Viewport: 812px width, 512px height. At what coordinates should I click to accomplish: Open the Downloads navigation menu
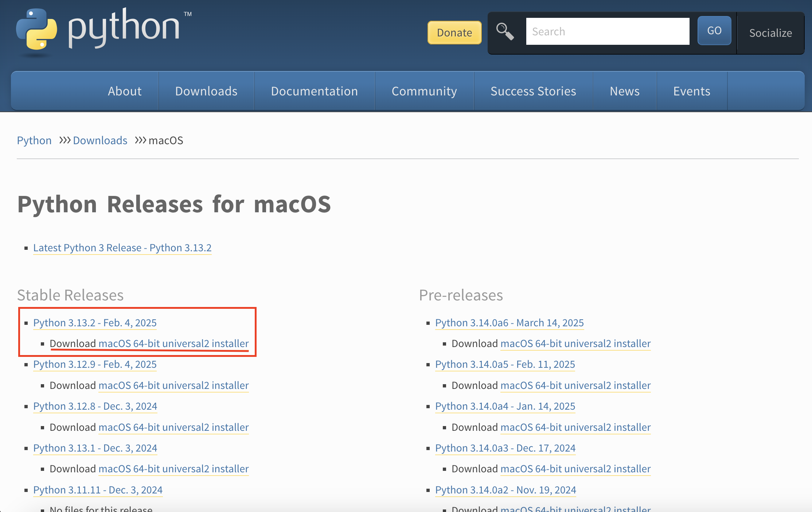206,91
